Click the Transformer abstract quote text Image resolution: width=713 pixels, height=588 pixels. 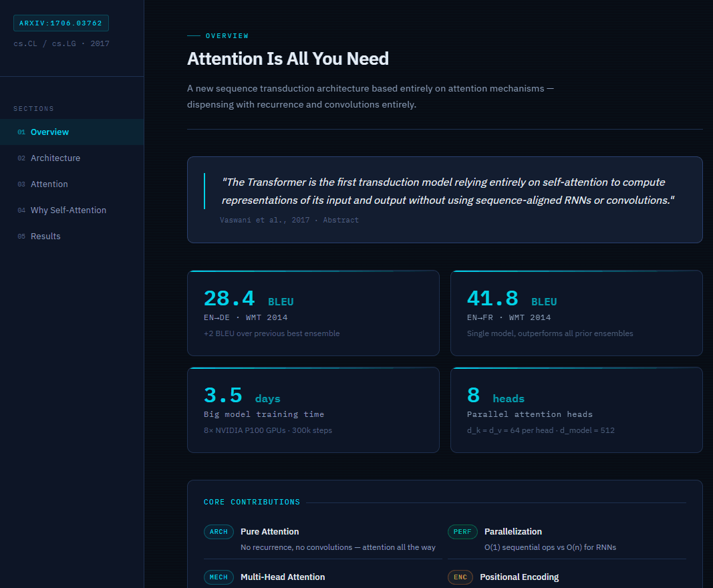(448, 191)
